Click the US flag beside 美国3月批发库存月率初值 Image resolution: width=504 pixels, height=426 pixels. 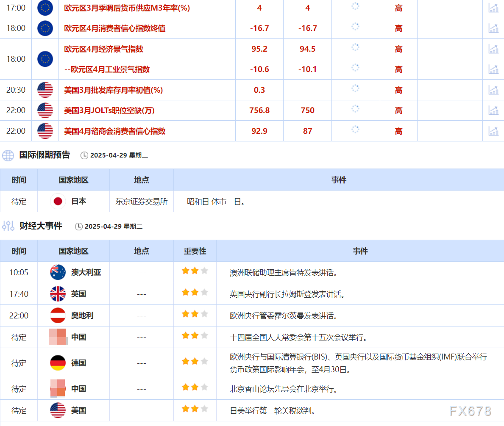pyautogui.click(x=45, y=89)
